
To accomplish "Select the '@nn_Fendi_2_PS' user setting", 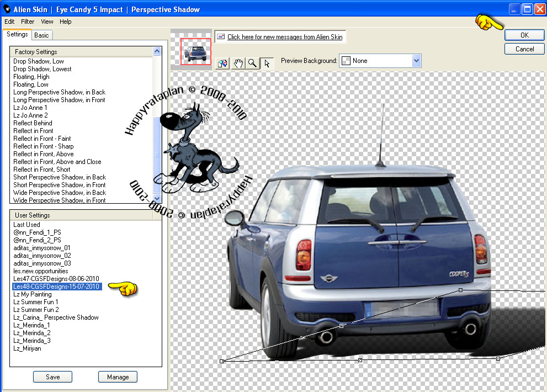I will 38,240.
